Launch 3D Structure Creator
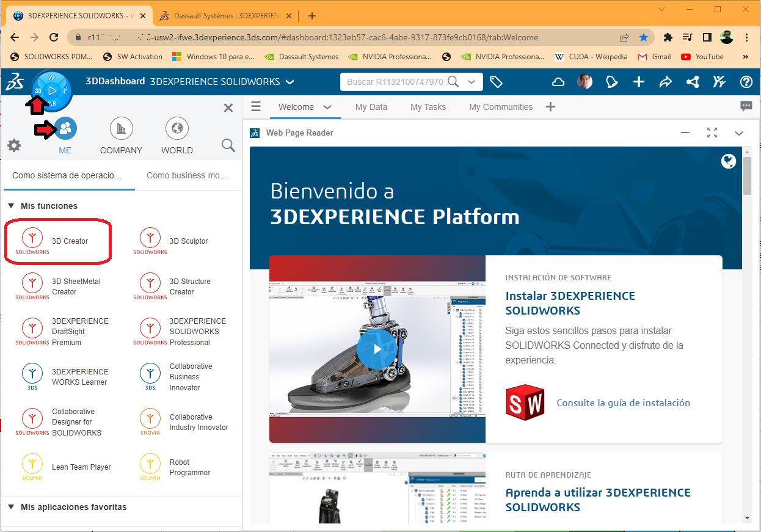Viewport: 761px width, 532px height. click(x=173, y=286)
